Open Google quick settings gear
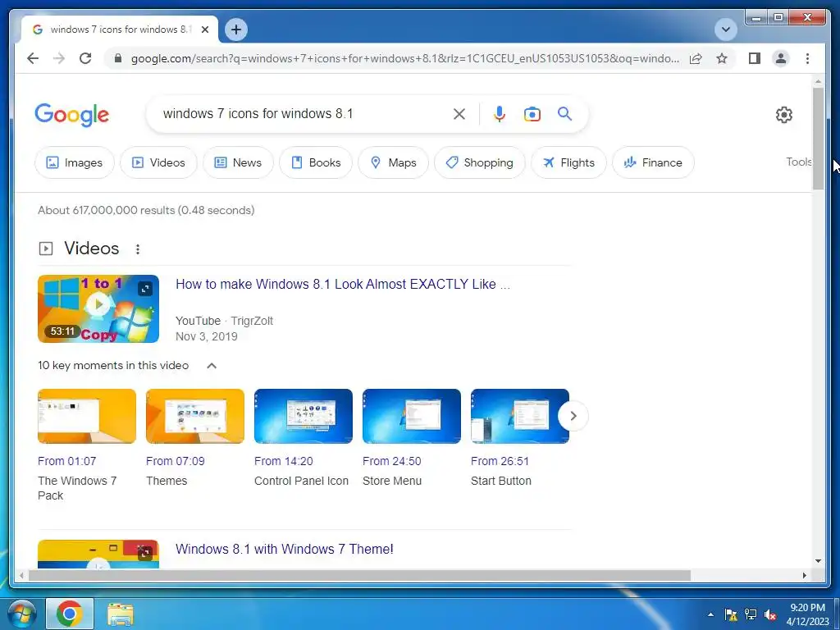 click(x=783, y=114)
